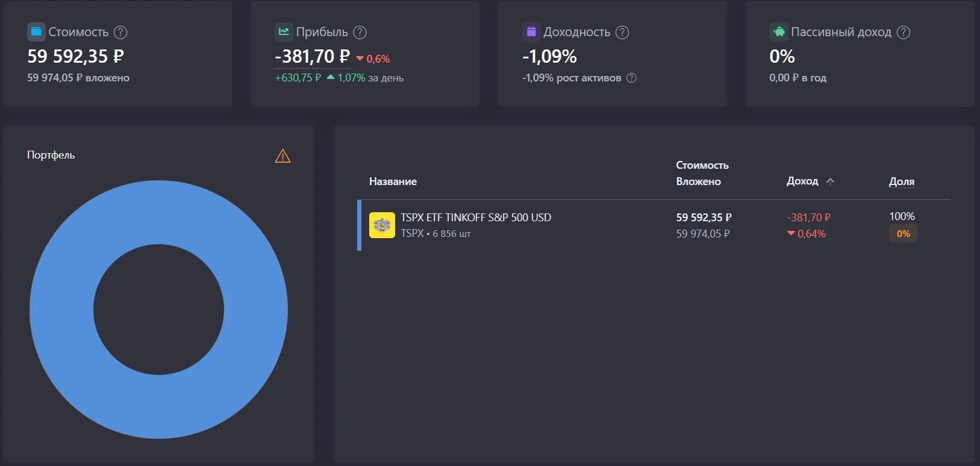Click the orange warning triangle in Портфель
This screenshot has height=466, width=980.
282,156
